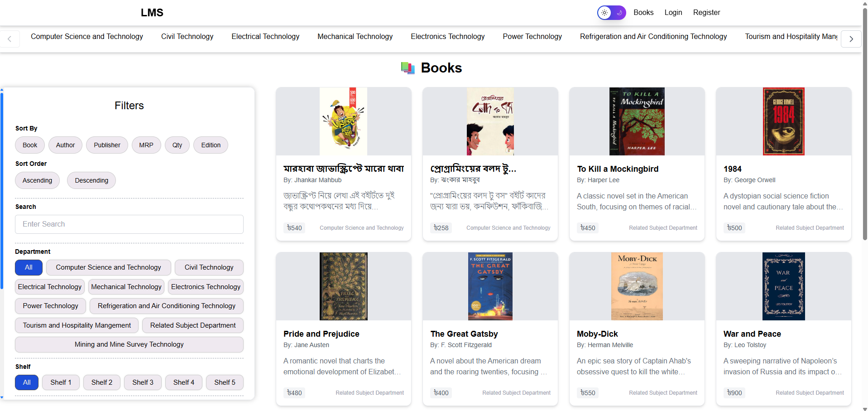The width and height of the screenshot is (868, 411).
Task: Select Electronics Technology top tab
Action: click(447, 36)
